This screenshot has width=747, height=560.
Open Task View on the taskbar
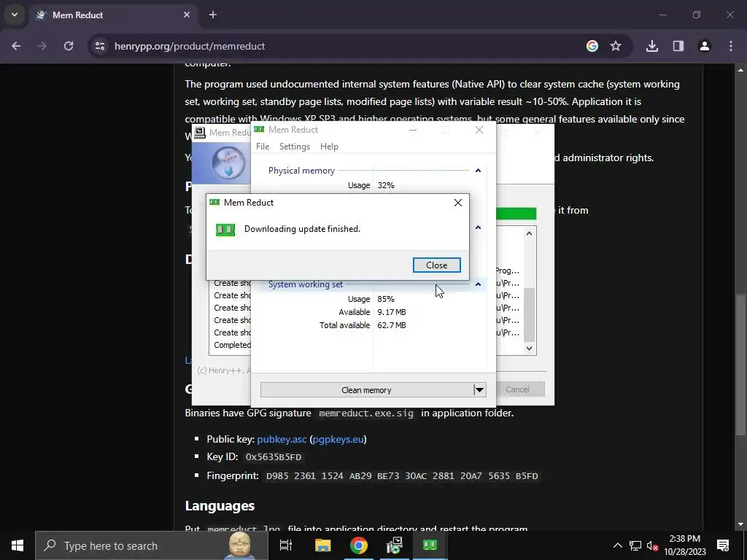[x=286, y=545]
